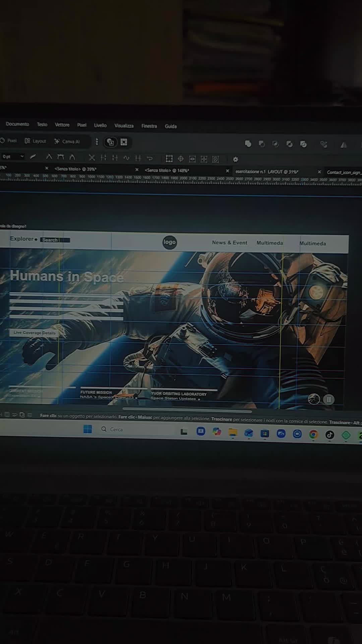The image size is (362, 644).
Task: Close the esercitazione n.1 LAYOUT tab
Action: [x=319, y=172]
